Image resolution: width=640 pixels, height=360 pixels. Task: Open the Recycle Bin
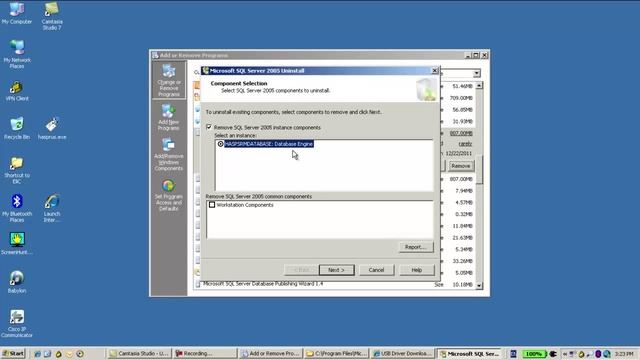tap(17, 129)
